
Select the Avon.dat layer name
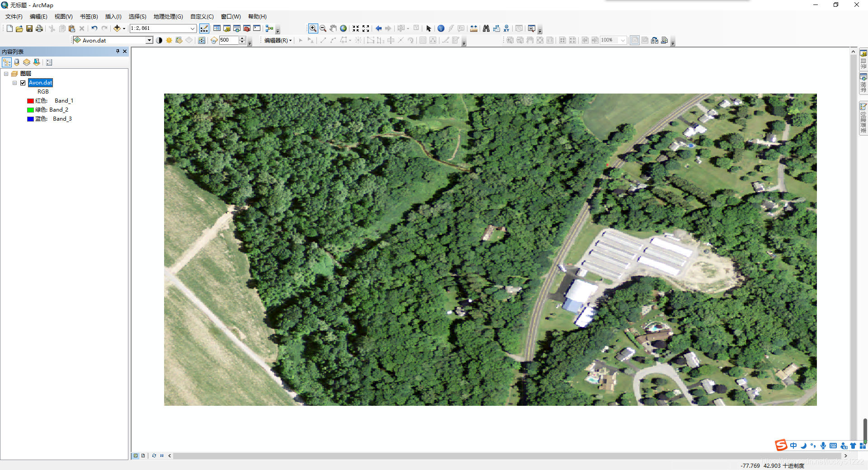click(41, 83)
